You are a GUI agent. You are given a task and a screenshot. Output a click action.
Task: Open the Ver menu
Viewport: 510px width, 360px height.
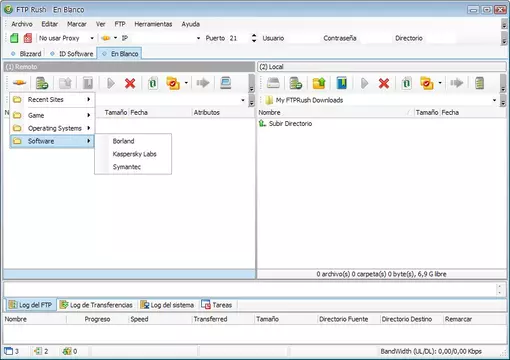[100, 24]
